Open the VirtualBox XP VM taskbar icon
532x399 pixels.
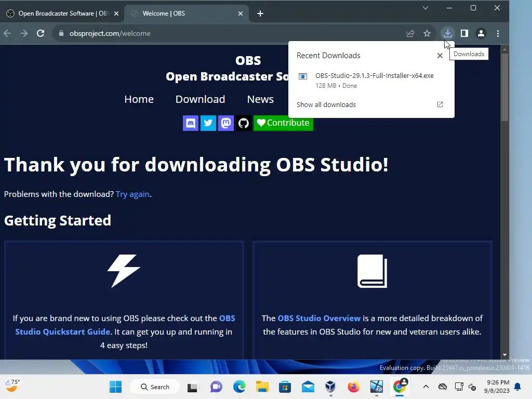(376, 387)
